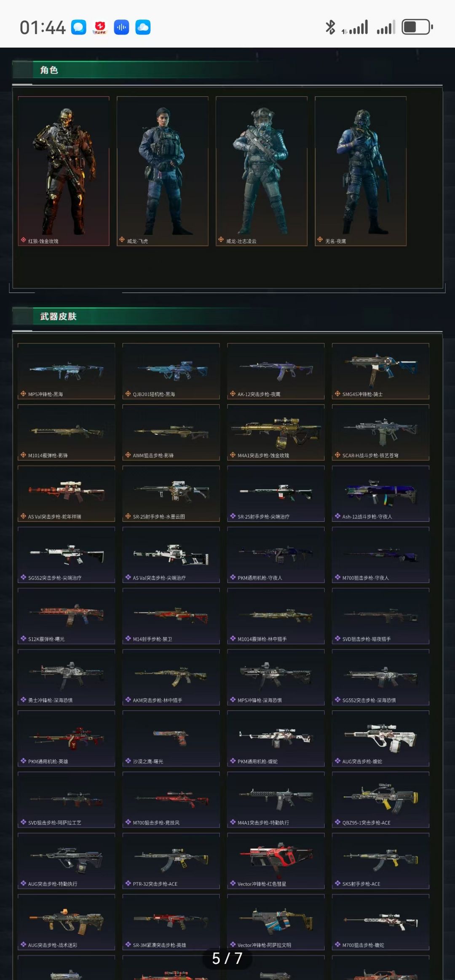Tap the 5 / 7 page indicator

click(x=227, y=958)
